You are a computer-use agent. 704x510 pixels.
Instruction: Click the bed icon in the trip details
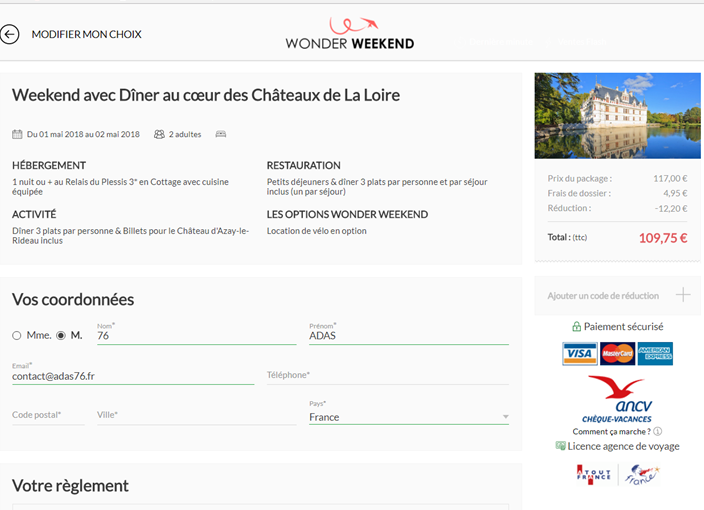220,134
